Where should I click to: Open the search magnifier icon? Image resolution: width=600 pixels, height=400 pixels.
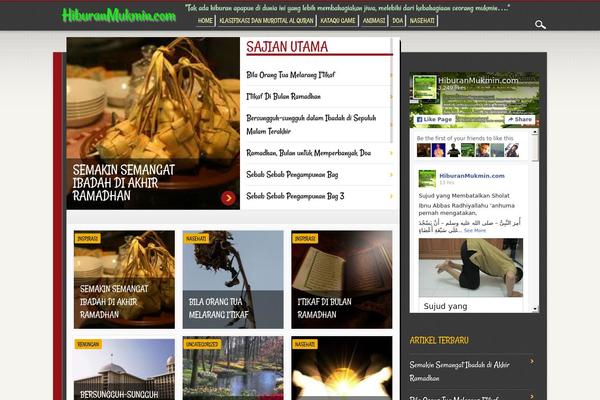pos(540,25)
